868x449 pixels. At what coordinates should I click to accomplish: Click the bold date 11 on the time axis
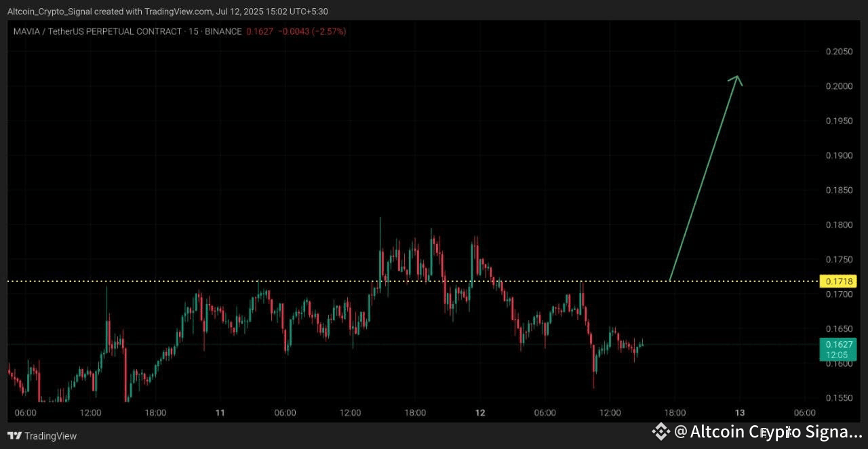(220, 412)
